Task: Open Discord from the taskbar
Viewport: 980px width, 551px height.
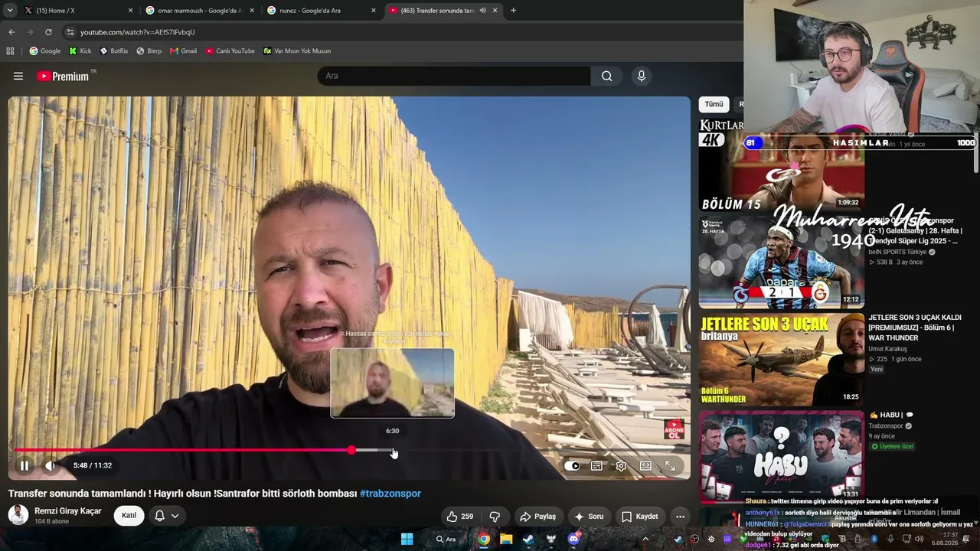Action: click(x=573, y=539)
